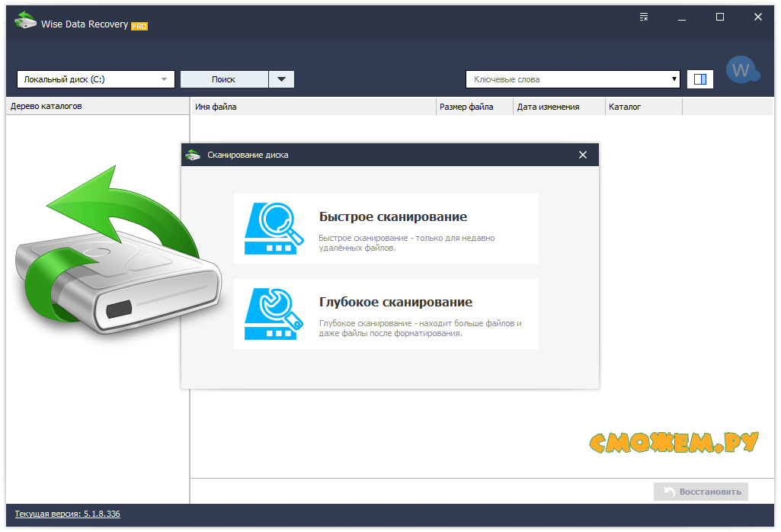This screenshot has height=532, width=781.
Task: Maximize the Wise Data Recovery window
Action: coord(720,18)
